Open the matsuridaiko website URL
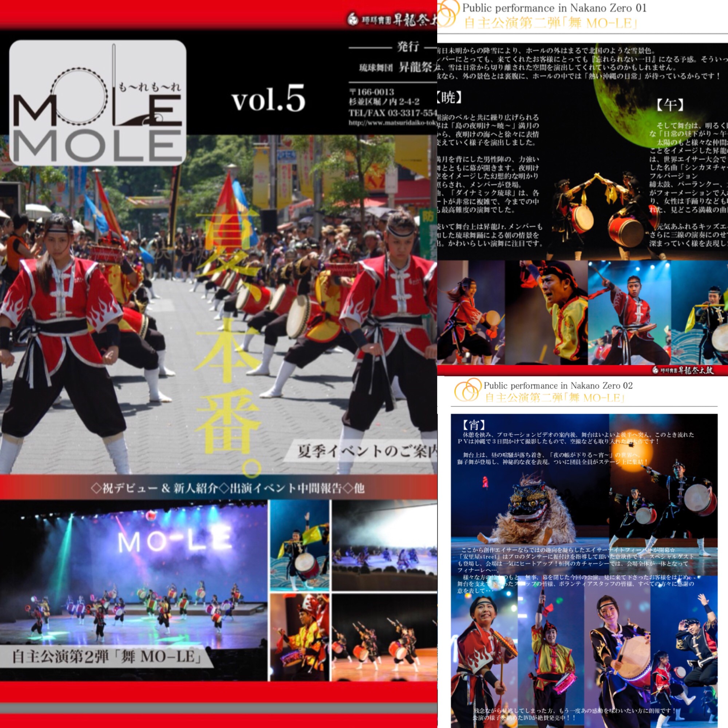This screenshot has height=728, width=728. pos(393,122)
